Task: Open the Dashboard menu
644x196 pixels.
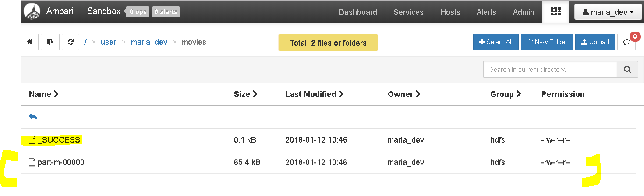Action: pyautogui.click(x=358, y=12)
